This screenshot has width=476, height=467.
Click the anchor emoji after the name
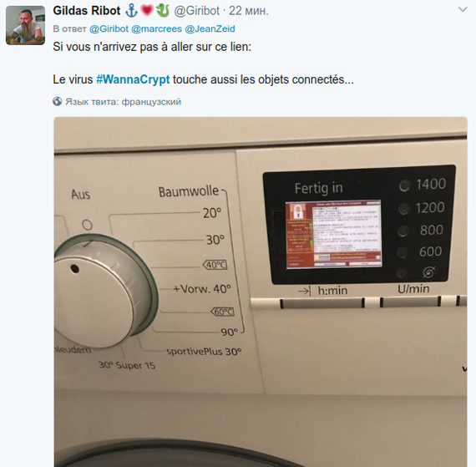(x=131, y=11)
